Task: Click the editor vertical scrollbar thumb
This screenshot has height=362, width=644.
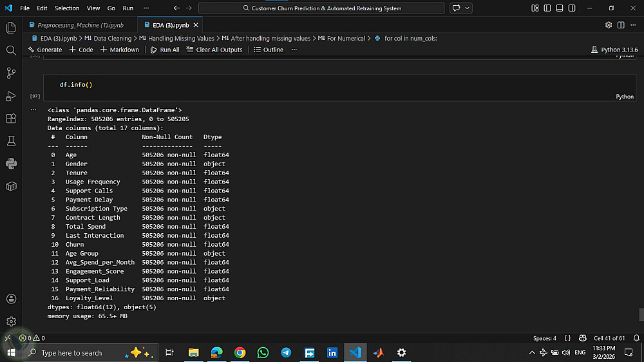Action: 641,314
